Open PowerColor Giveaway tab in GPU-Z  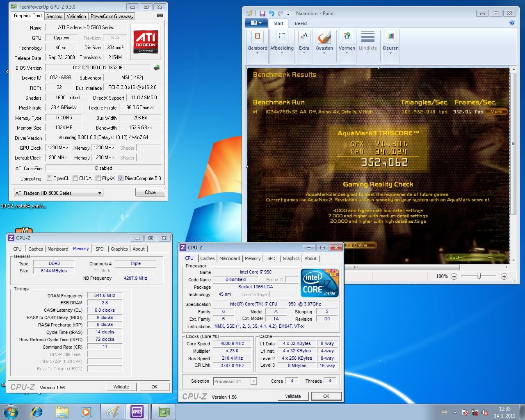click(x=112, y=16)
